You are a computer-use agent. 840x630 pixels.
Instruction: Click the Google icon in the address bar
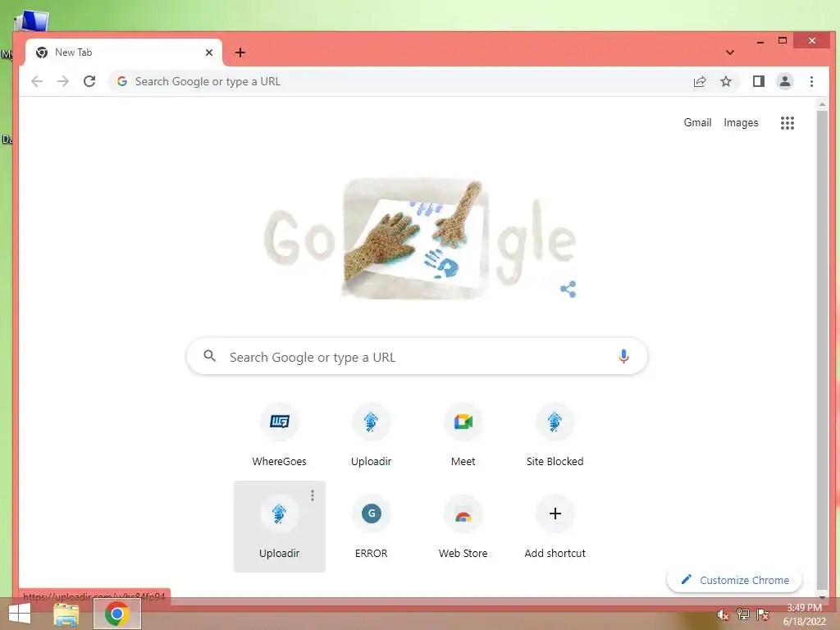pos(122,81)
